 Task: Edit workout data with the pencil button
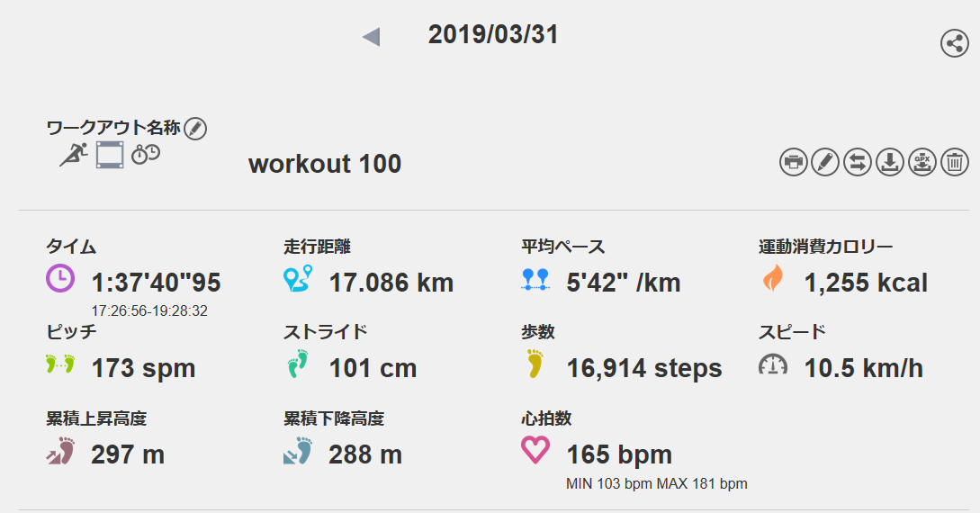click(825, 162)
